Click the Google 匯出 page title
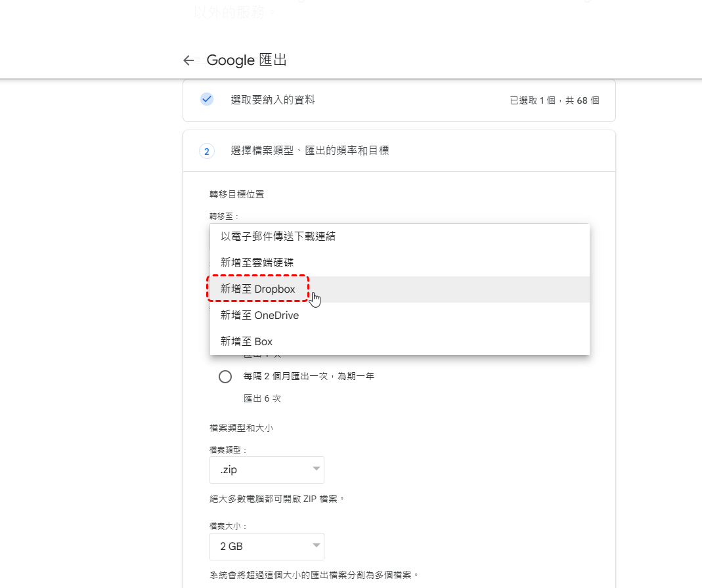The height and width of the screenshot is (588, 702). (247, 60)
